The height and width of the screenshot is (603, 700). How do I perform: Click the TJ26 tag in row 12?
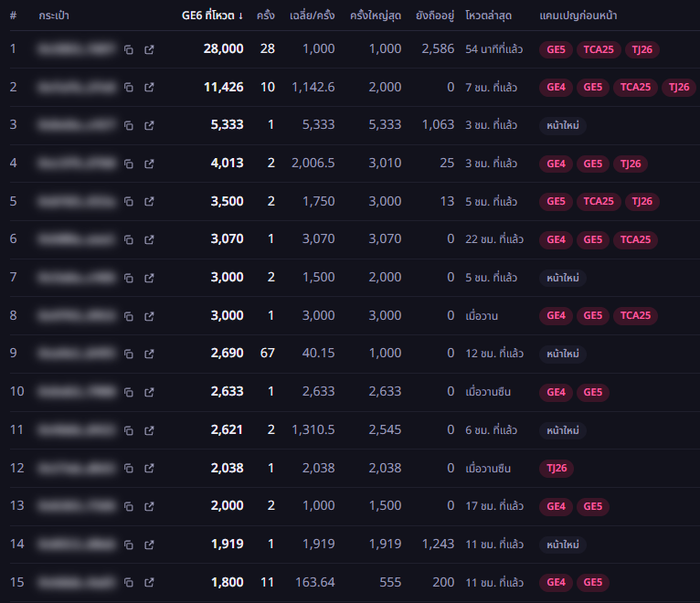pos(557,468)
